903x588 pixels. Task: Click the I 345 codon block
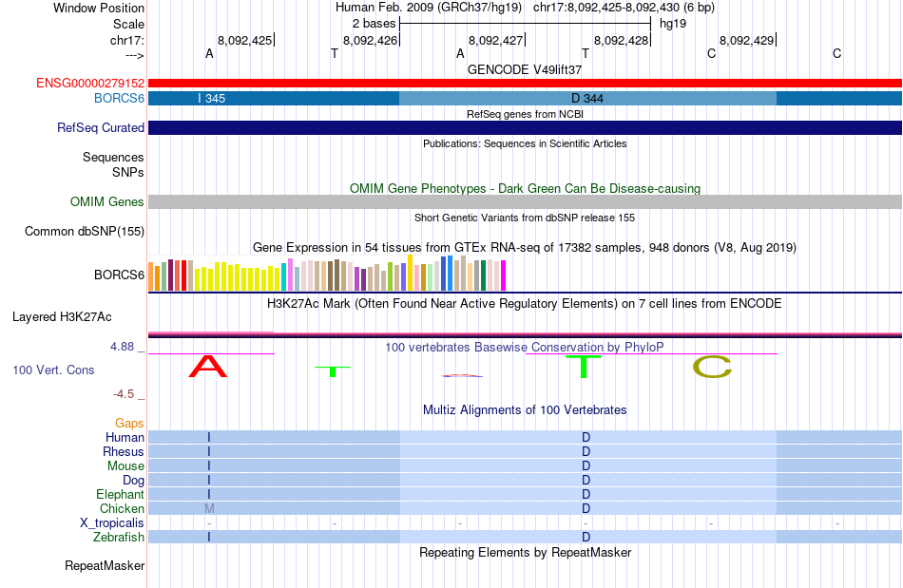click(274, 99)
